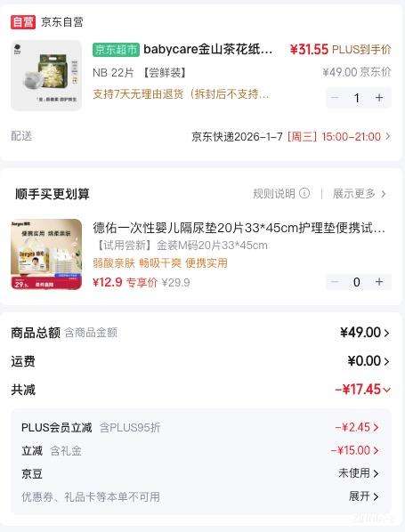Open delivery time 京东快递 options arrow

(388, 136)
